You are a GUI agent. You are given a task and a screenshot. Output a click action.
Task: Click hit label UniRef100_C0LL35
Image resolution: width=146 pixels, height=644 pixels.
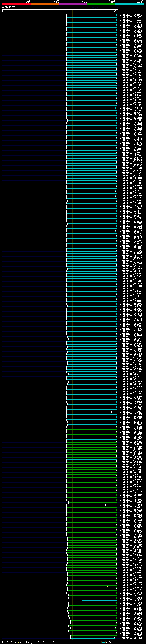pyautogui.click(x=131, y=560)
